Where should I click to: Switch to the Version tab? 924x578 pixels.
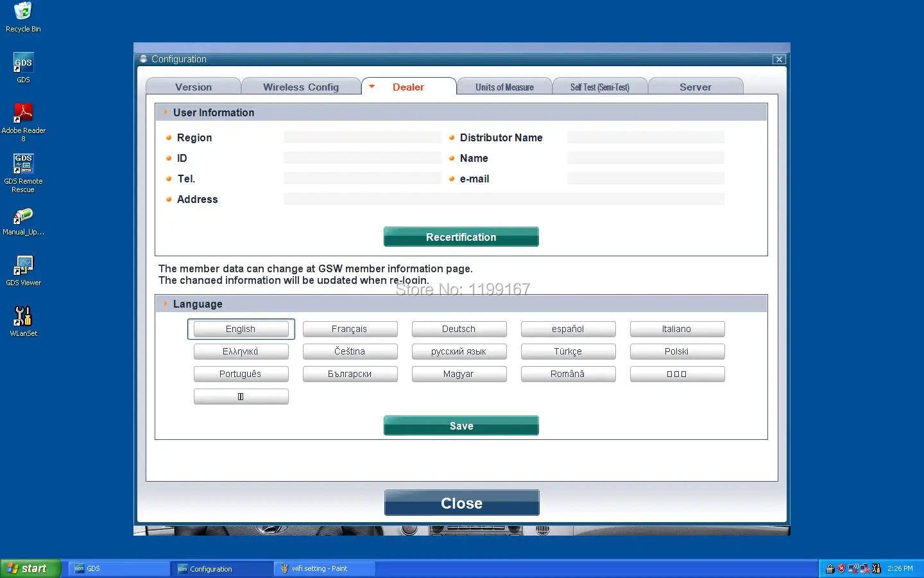tap(193, 87)
